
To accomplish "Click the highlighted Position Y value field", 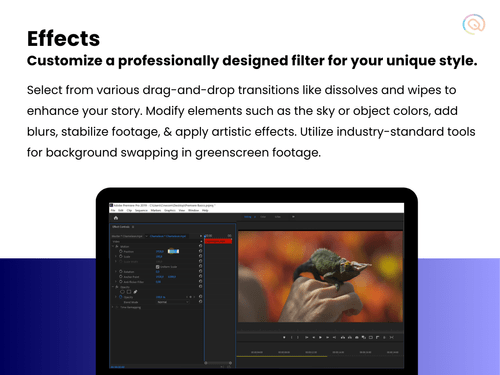I will click(173, 251).
